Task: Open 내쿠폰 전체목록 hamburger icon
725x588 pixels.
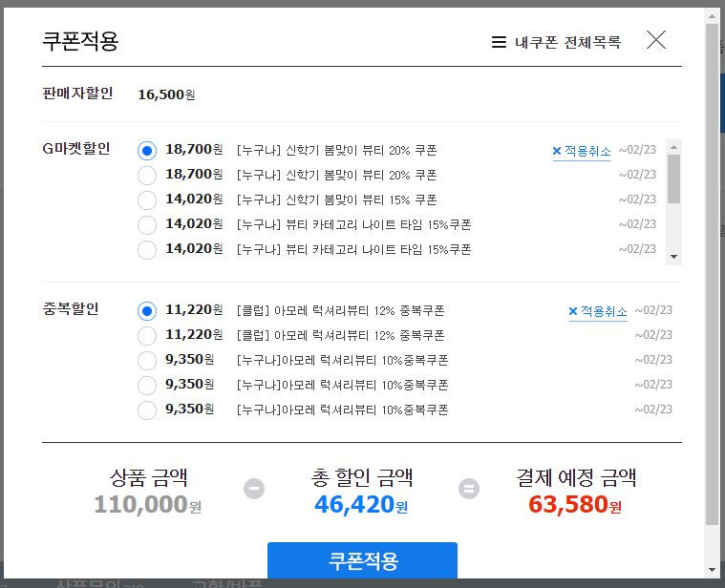Action: (x=499, y=43)
